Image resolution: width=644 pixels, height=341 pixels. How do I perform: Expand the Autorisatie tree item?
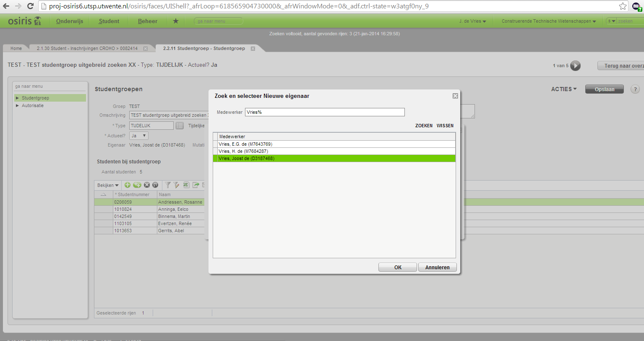click(17, 105)
